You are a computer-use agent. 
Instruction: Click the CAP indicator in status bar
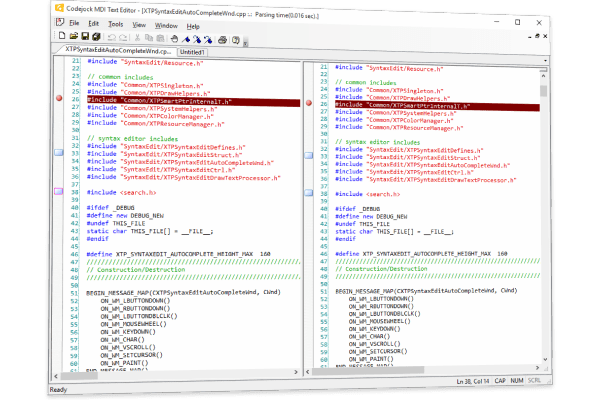pyautogui.click(x=500, y=381)
